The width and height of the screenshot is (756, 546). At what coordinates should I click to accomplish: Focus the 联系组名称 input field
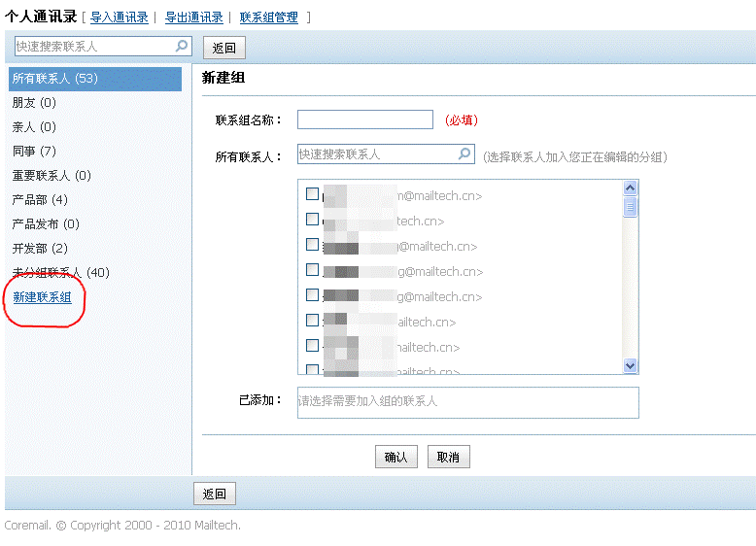click(x=364, y=119)
